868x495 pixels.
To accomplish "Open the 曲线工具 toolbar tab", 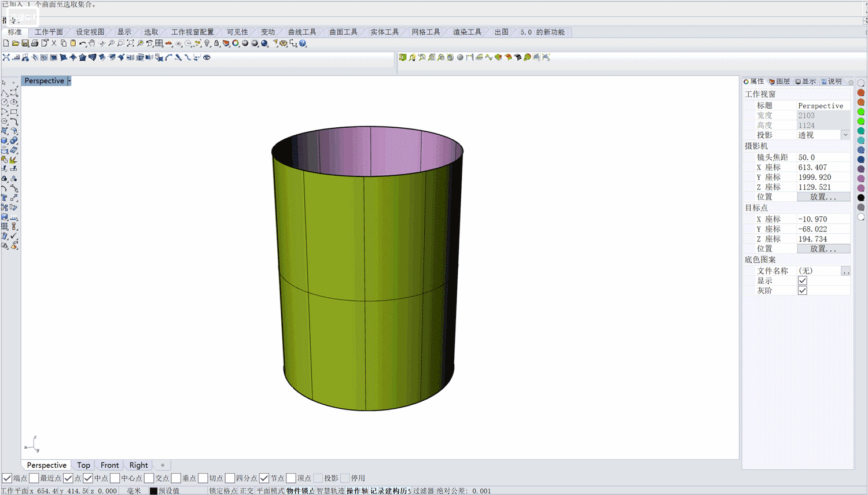I will tap(302, 32).
